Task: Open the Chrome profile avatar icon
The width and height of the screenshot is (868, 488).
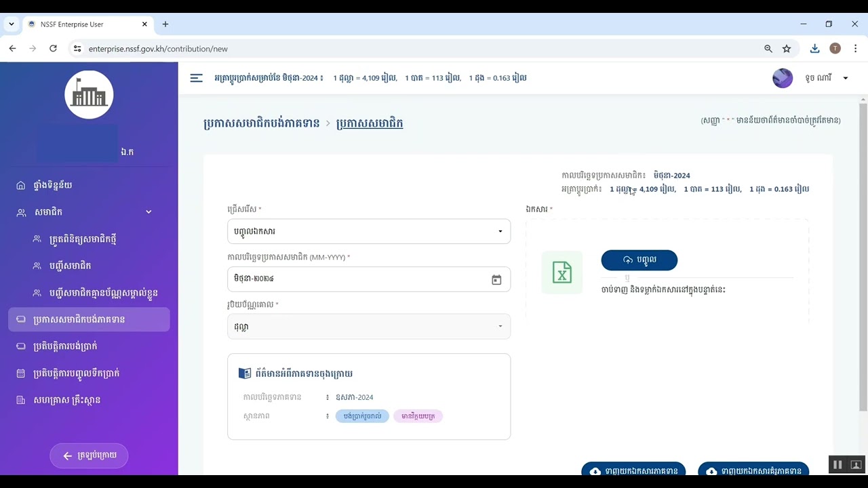Action: click(x=835, y=49)
